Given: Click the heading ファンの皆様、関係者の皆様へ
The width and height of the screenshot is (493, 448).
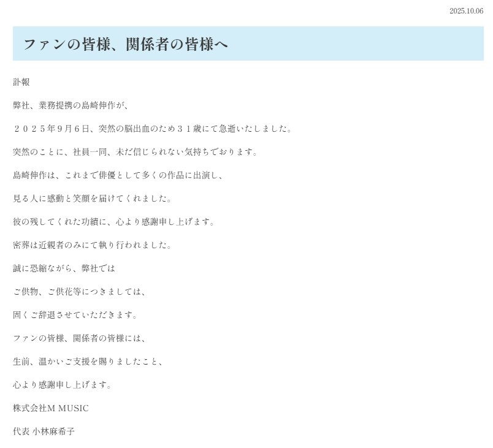Looking at the screenshot, I should tap(126, 44).
